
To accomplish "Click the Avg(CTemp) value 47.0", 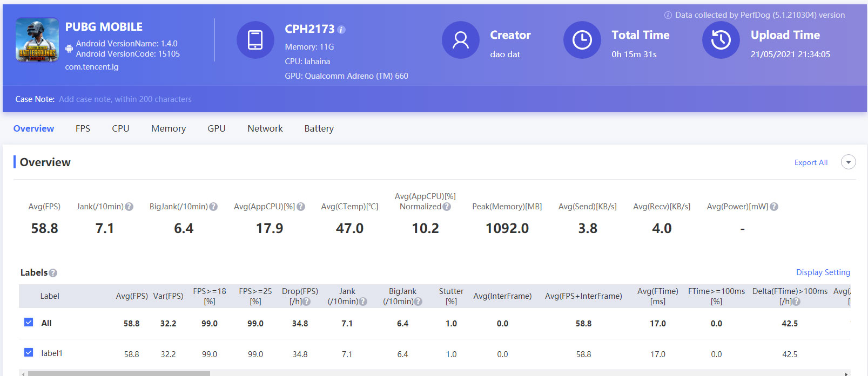I will 349,228.
